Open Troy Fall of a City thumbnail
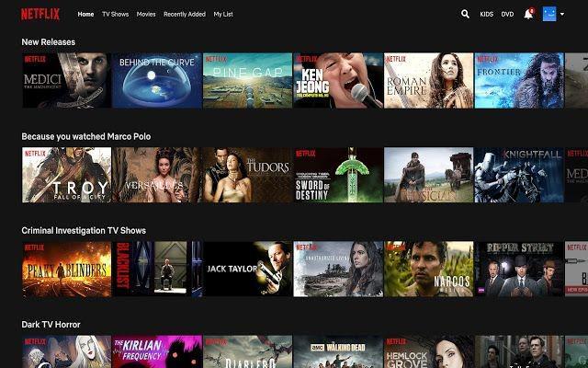The image size is (588, 368). (x=67, y=175)
